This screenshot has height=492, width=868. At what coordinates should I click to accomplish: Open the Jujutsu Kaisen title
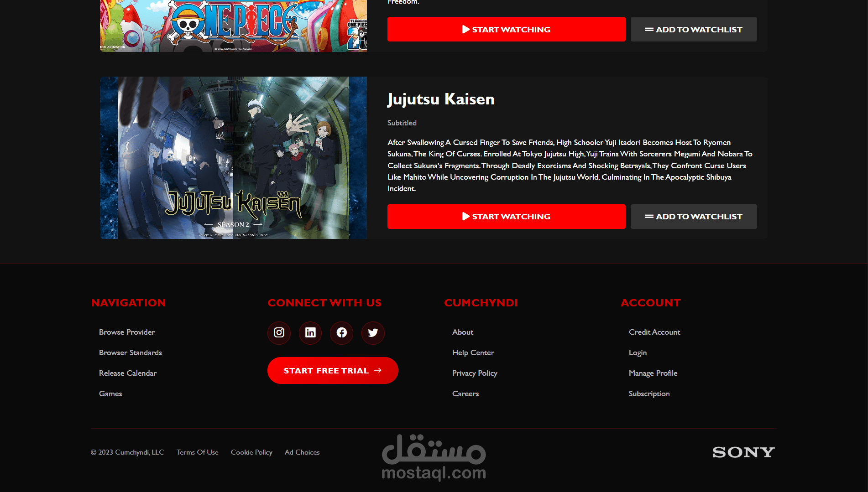pos(441,99)
